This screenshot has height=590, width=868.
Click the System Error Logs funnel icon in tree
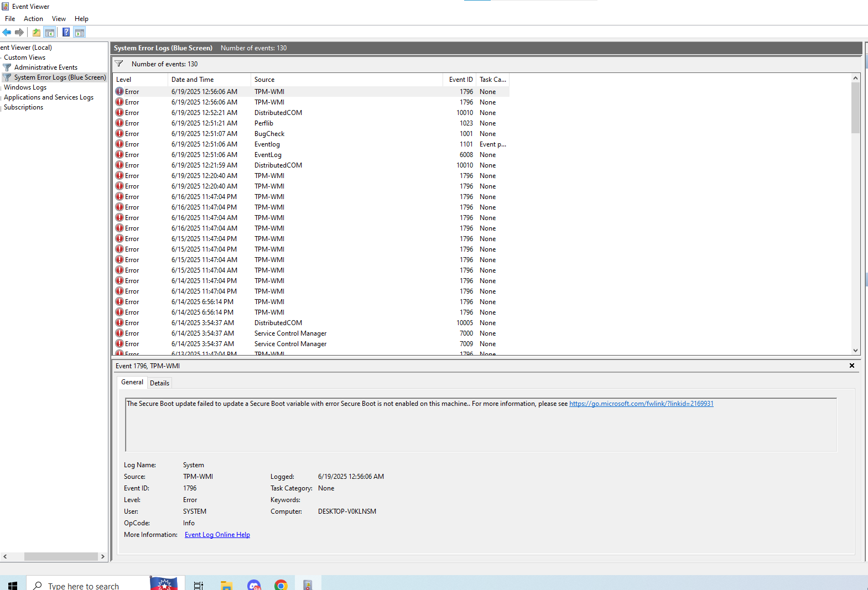pyautogui.click(x=7, y=77)
